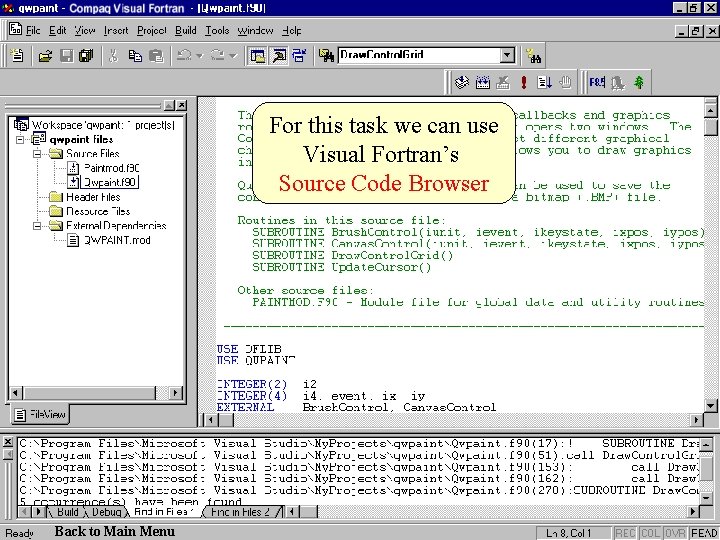720x540 pixels.
Task: Click the Cut scissors icon
Action: tap(113, 56)
